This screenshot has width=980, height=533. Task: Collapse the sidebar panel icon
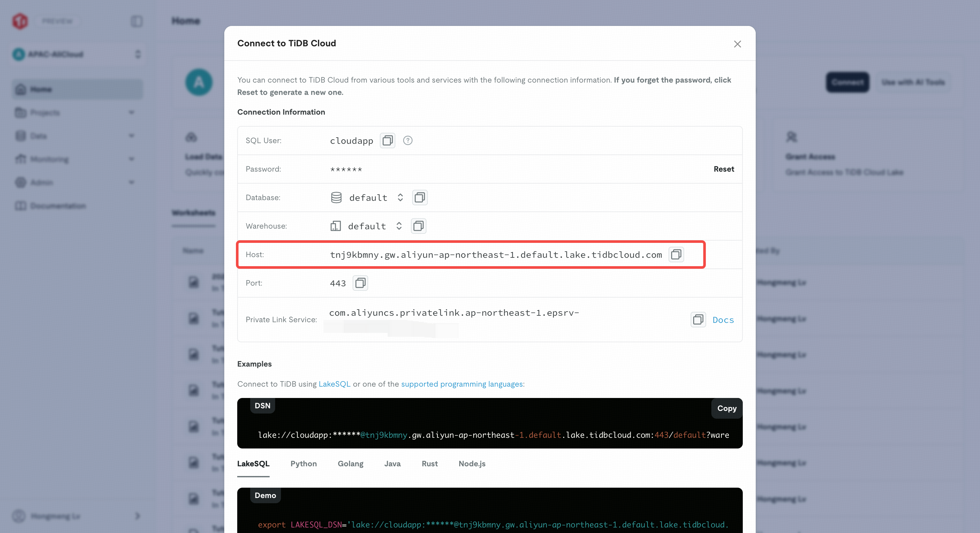136,21
